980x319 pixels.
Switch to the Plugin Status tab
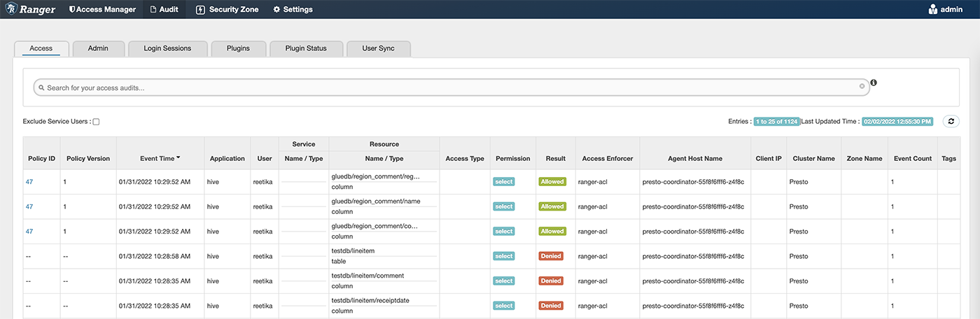(x=306, y=48)
